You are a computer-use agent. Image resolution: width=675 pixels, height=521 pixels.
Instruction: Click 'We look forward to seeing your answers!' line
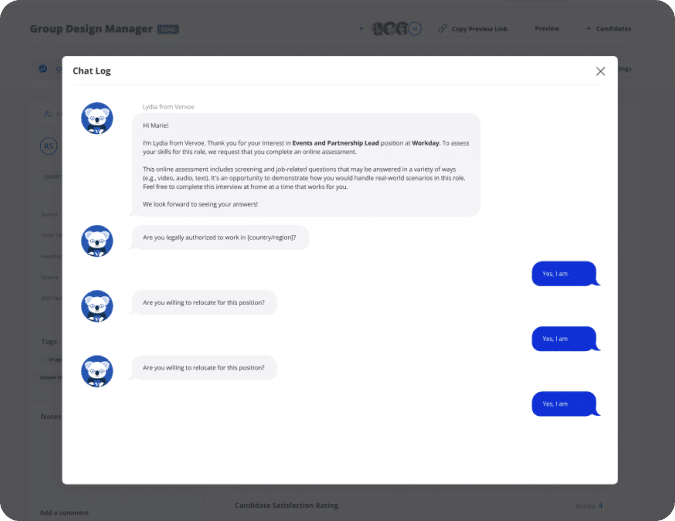click(x=200, y=204)
